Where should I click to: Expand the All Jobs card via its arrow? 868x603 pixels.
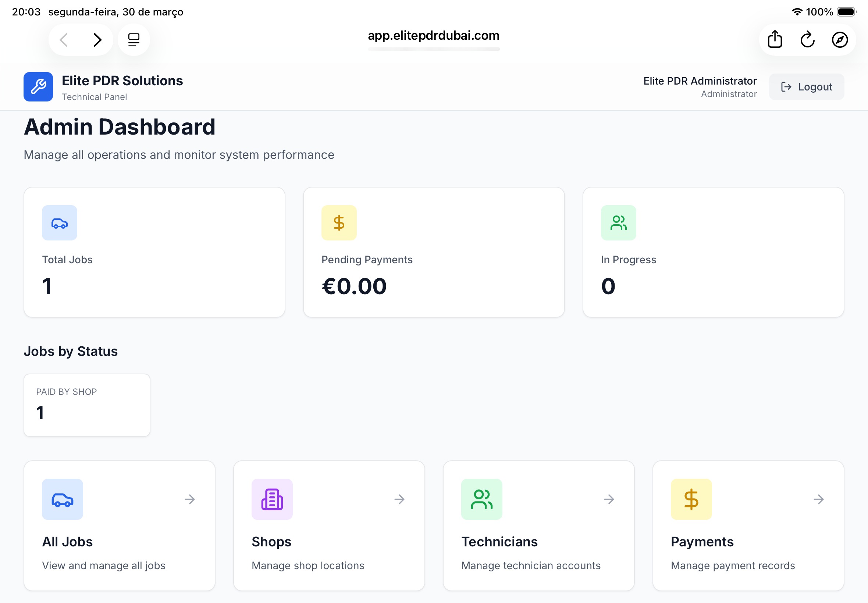point(190,499)
